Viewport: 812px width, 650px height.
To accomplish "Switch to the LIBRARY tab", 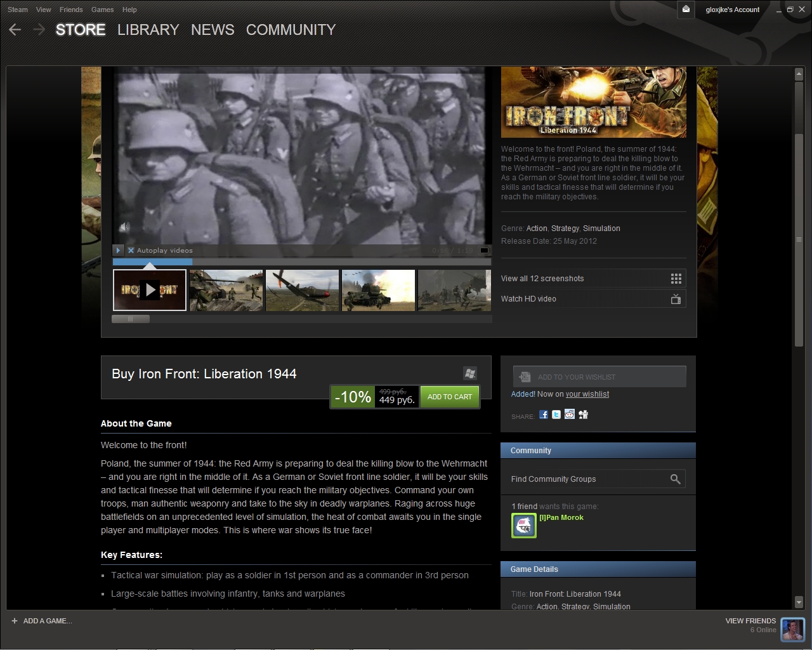I will coord(148,30).
